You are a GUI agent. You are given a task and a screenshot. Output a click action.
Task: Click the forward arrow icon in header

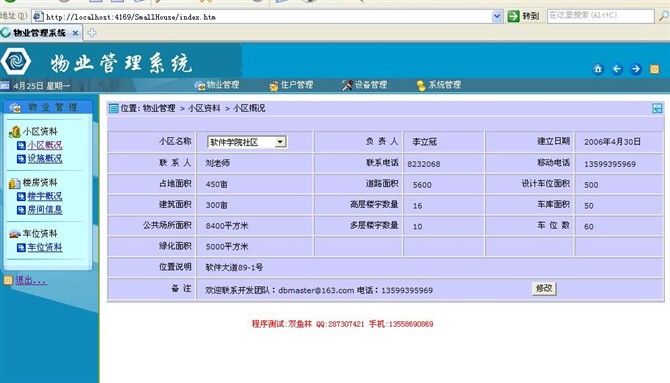coord(636,69)
